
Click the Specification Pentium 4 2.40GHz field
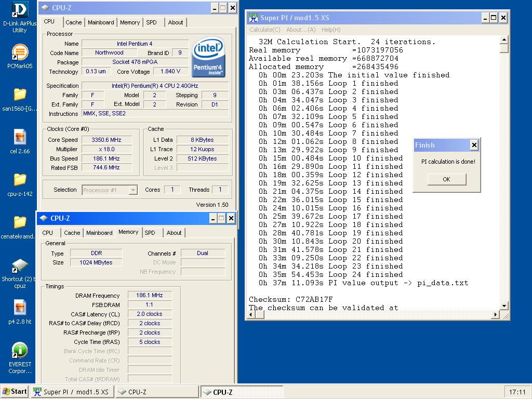(x=155, y=86)
